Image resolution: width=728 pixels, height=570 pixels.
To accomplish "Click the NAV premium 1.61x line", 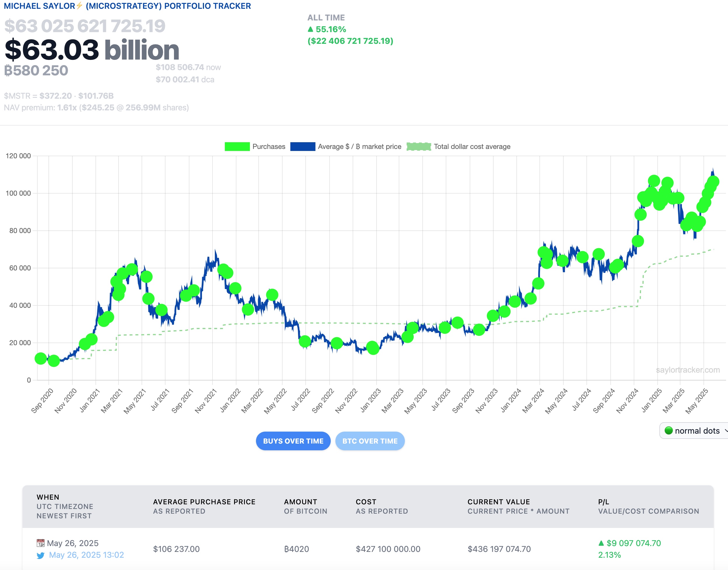I will [96, 107].
